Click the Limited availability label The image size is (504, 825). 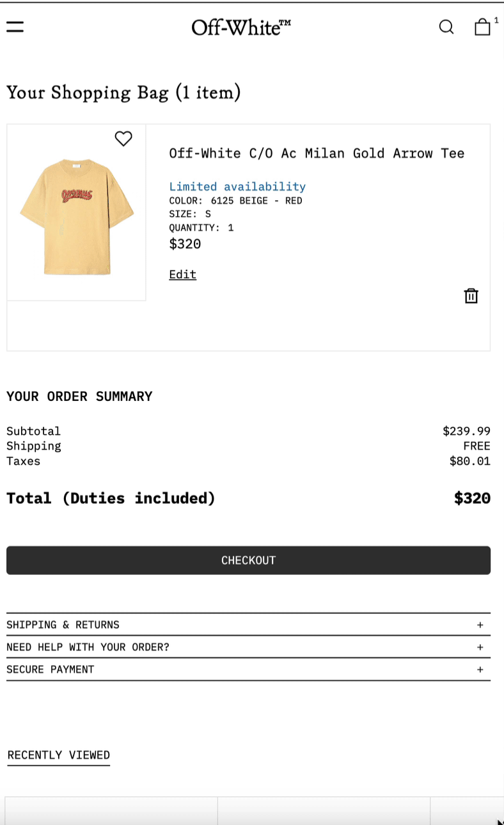pos(237,187)
